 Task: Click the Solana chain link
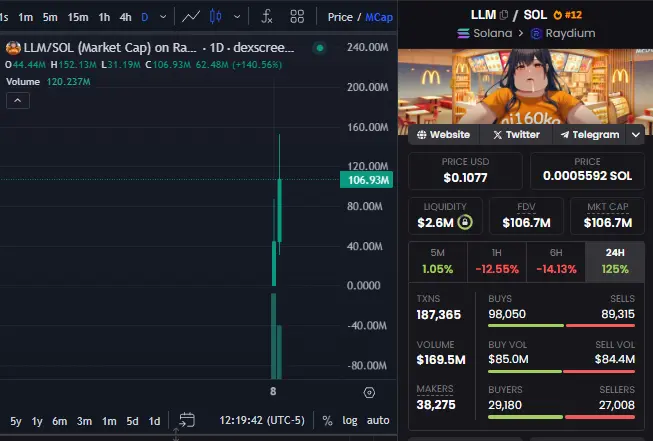coord(485,33)
